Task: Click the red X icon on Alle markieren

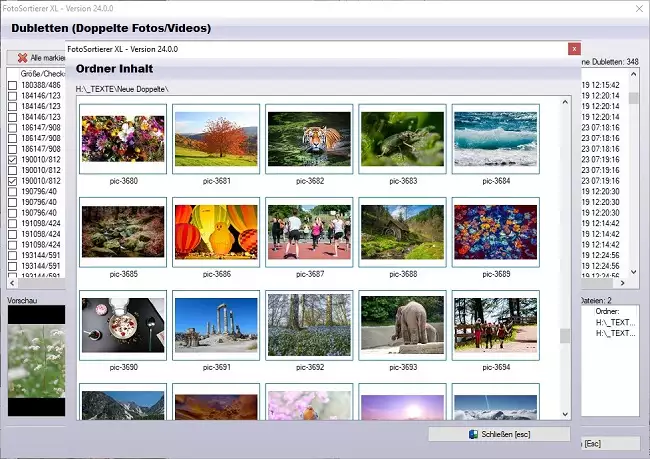Action: [21, 59]
